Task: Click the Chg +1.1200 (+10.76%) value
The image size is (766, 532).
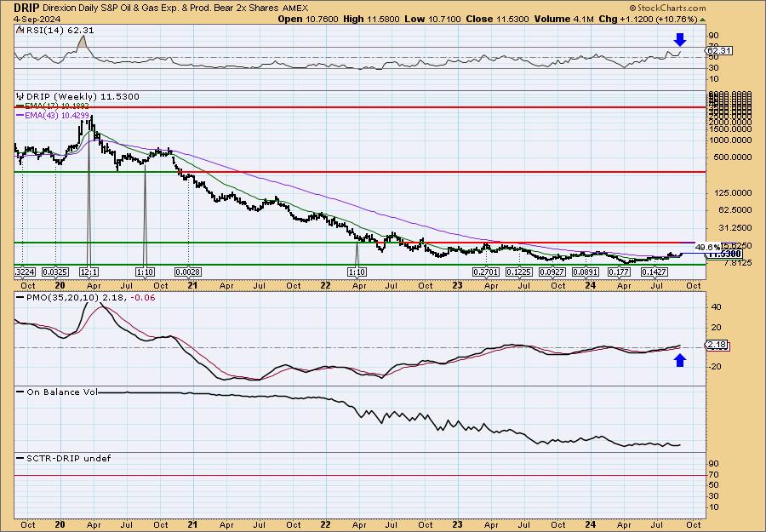Action: tap(649, 19)
